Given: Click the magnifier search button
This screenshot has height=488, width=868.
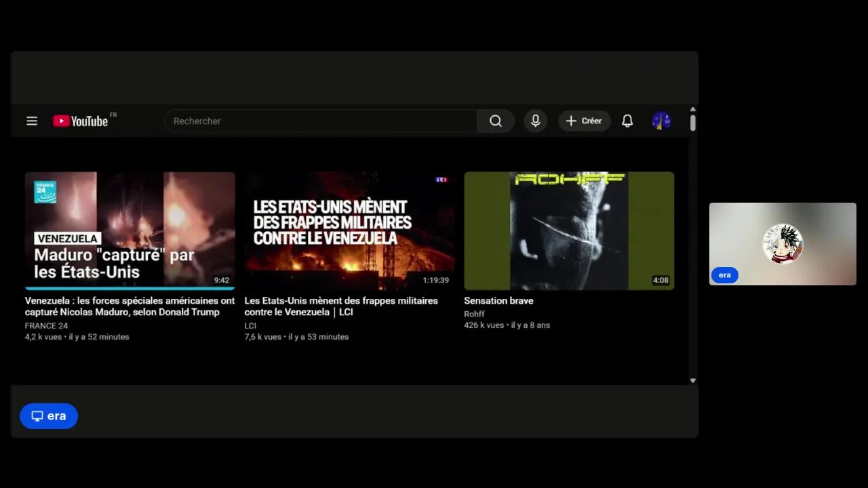Looking at the screenshot, I should pyautogui.click(x=496, y=121).
